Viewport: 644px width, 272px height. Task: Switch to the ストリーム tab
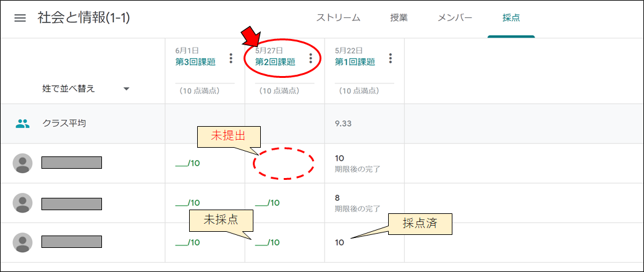(x=338, y=18)
